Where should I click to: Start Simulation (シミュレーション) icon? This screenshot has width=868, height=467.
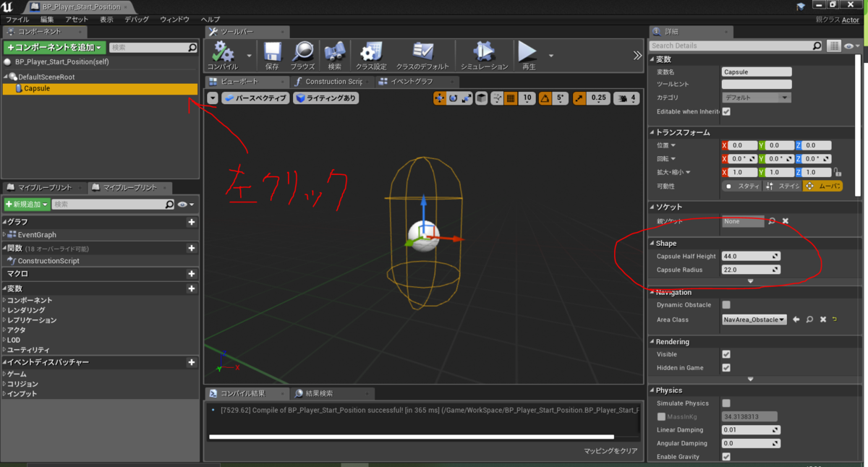[x=484, y=52]
